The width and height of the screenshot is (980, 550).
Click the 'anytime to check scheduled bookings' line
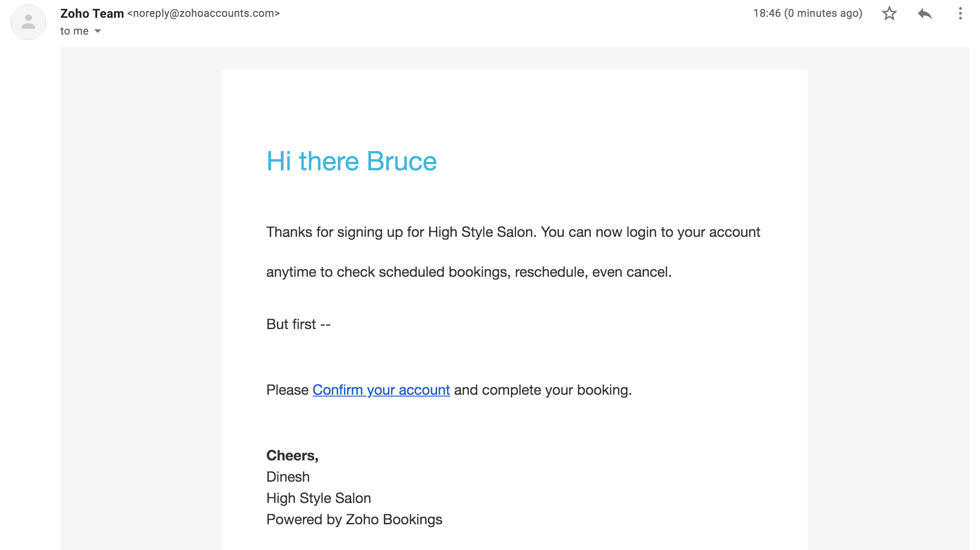tap(468, 272)
